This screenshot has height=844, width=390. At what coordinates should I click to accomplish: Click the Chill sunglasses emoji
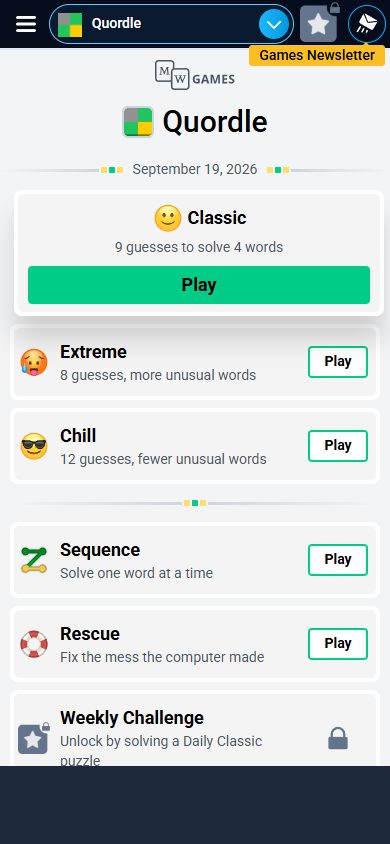pos(34,446)
